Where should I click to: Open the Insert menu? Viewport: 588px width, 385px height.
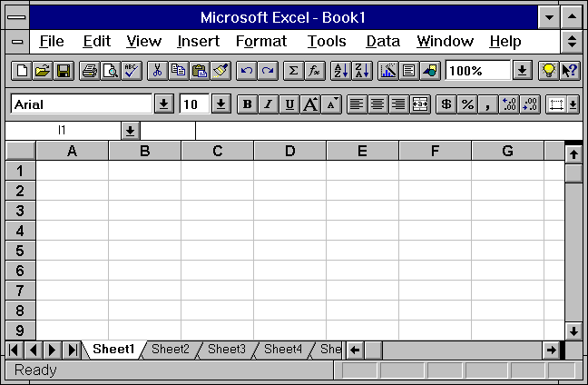pos(199,41)
